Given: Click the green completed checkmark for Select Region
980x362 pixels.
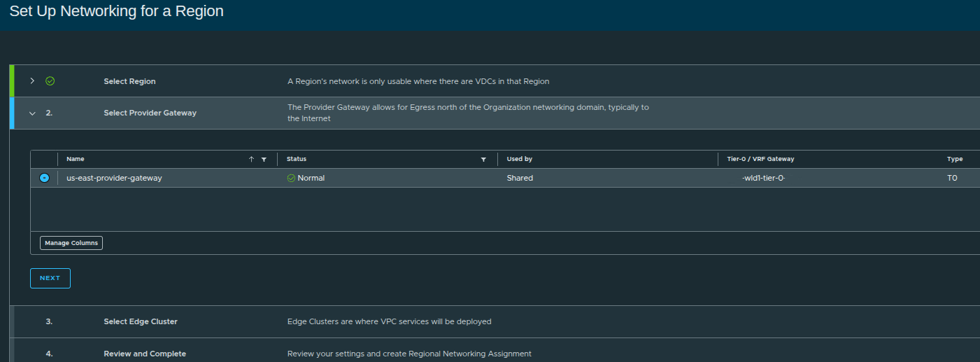Looking at the screenshot, I should click(50, 81).
